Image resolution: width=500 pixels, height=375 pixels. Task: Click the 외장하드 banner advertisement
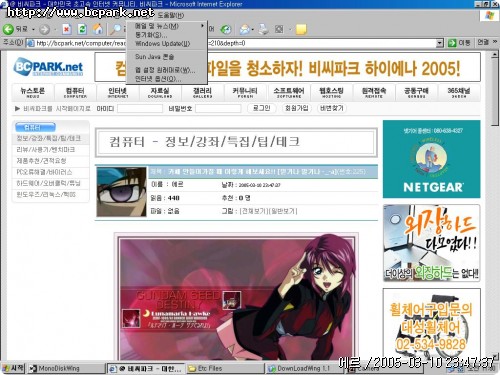click(x=432, y=243)
